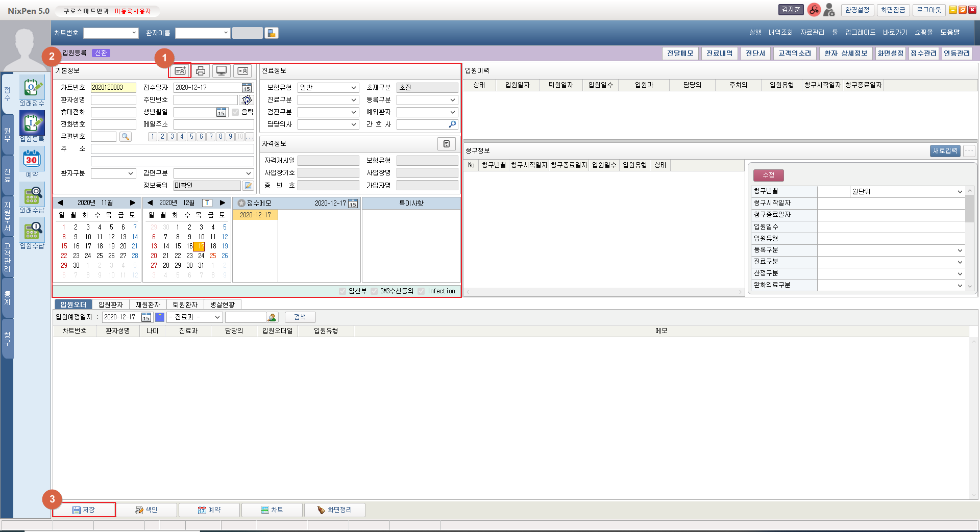
Task: Click the printer icon in 기본정보
Action: tap(201, 71)
